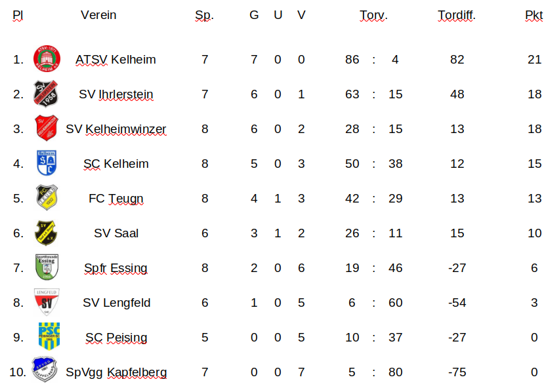Click the ATSV Kelheim club logo

click(47, 59)
